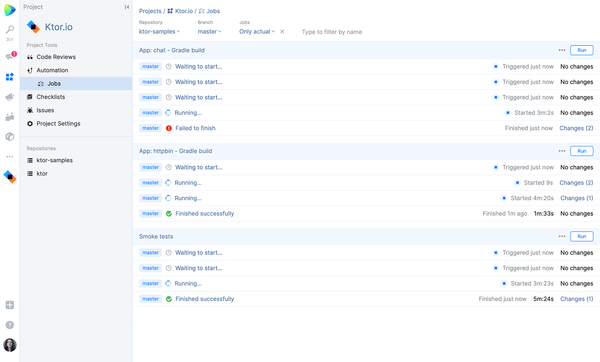Open App: chat - Gradle build job header
This screenshot has width=600, height=362.
pyautogui.click(x=172, y=50)
